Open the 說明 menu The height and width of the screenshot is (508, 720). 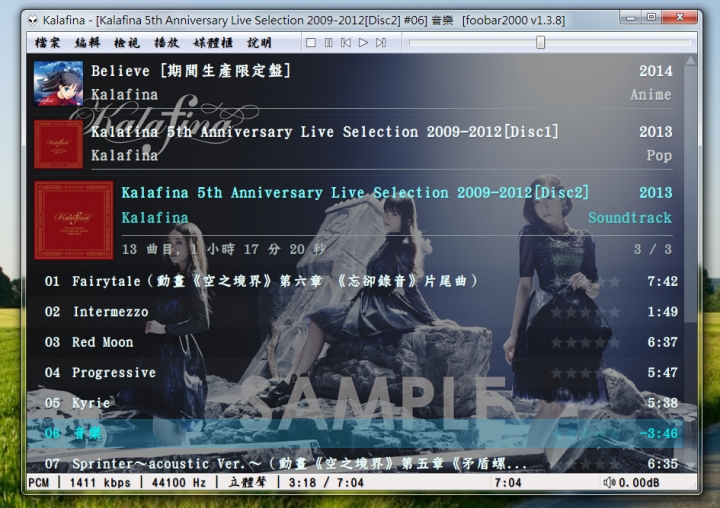tap(259, 43)
